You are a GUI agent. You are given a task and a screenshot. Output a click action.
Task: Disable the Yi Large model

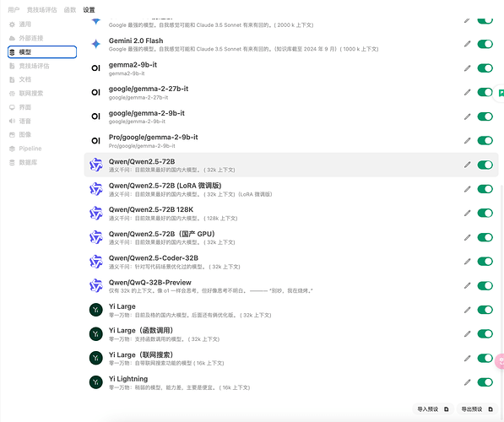click(x=485, y=310)
